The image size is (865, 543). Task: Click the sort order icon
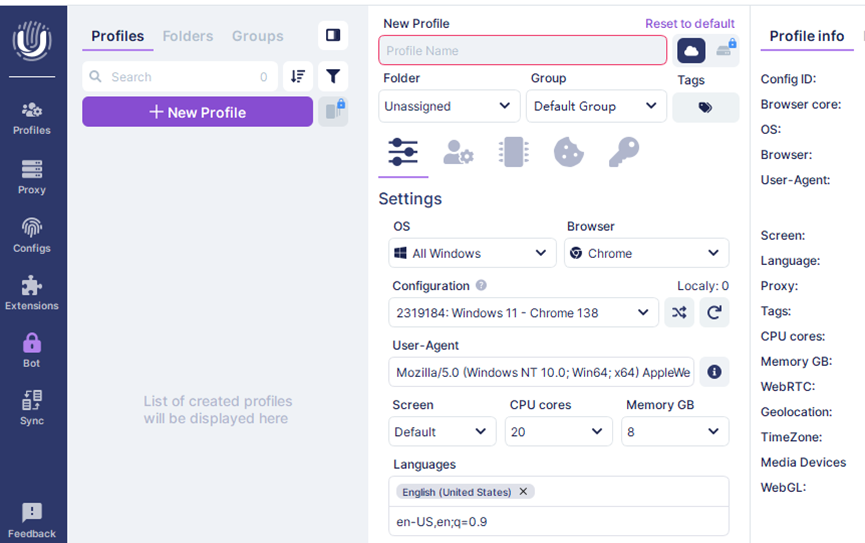298,76
